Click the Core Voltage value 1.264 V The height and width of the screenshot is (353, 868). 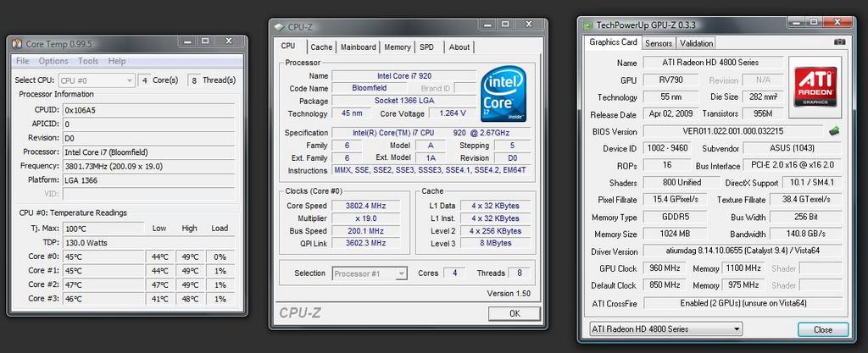[453, 113]
